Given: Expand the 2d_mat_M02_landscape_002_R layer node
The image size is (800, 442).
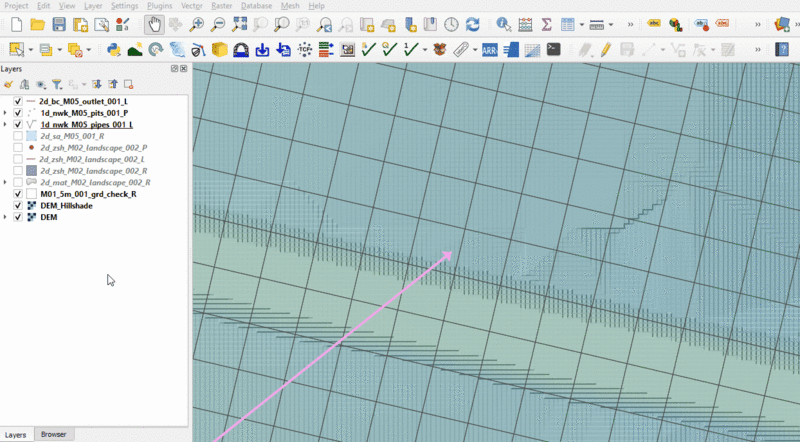Looking at the screenshot, I should point(6,182).
